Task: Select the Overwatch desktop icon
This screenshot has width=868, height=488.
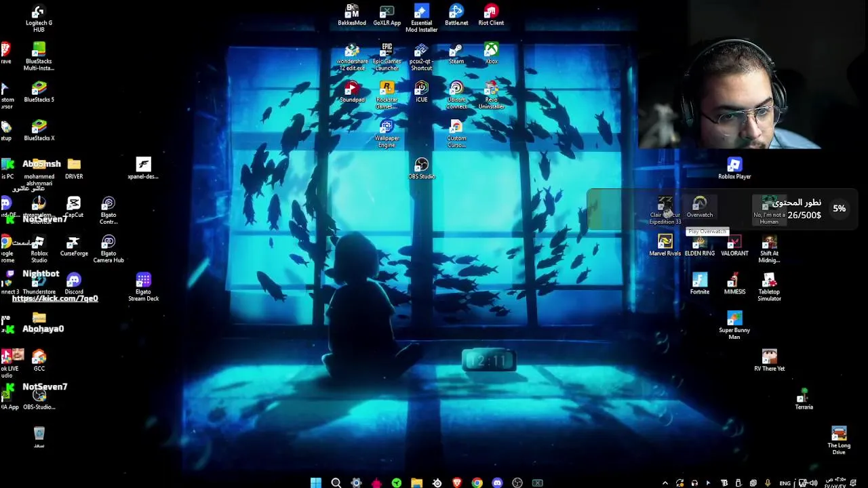Action: (699, 207)
